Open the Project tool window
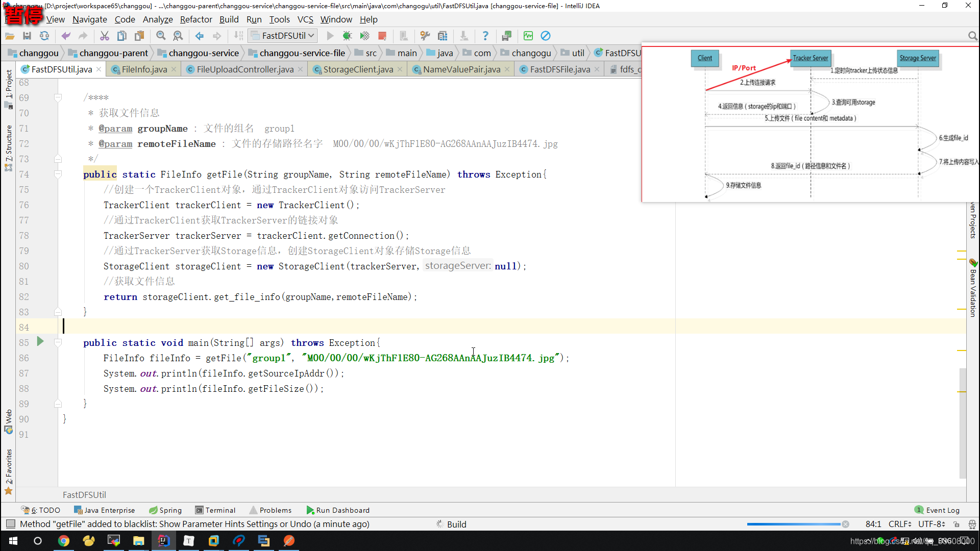980x551 pixels. (x=9, y=88)
